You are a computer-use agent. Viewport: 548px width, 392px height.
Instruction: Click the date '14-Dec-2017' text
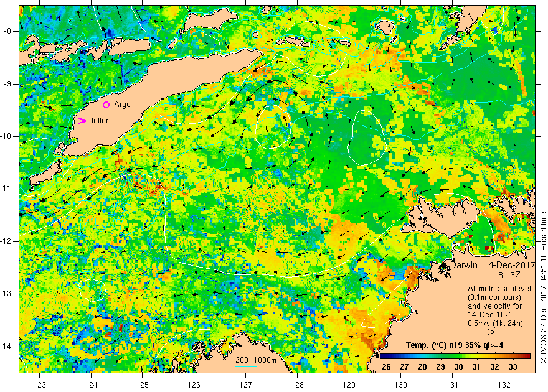point(509,265)
